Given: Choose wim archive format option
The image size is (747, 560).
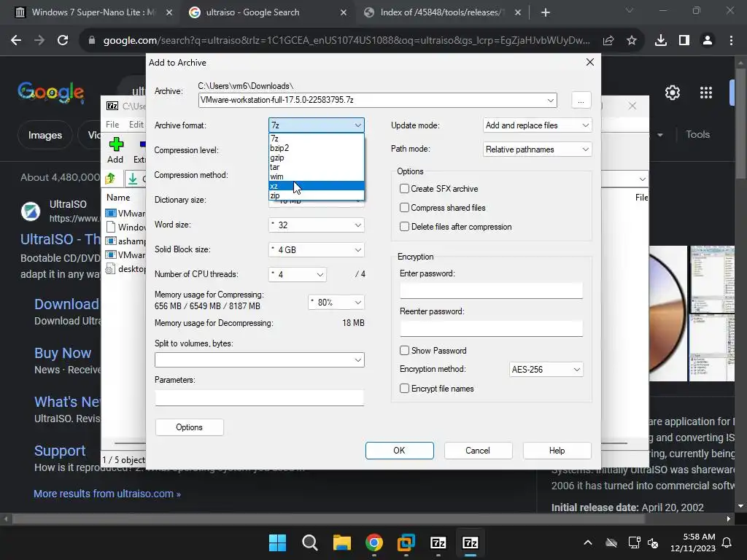Looking at the screenshot, I should pyautogui.click(x=317, y=176).
